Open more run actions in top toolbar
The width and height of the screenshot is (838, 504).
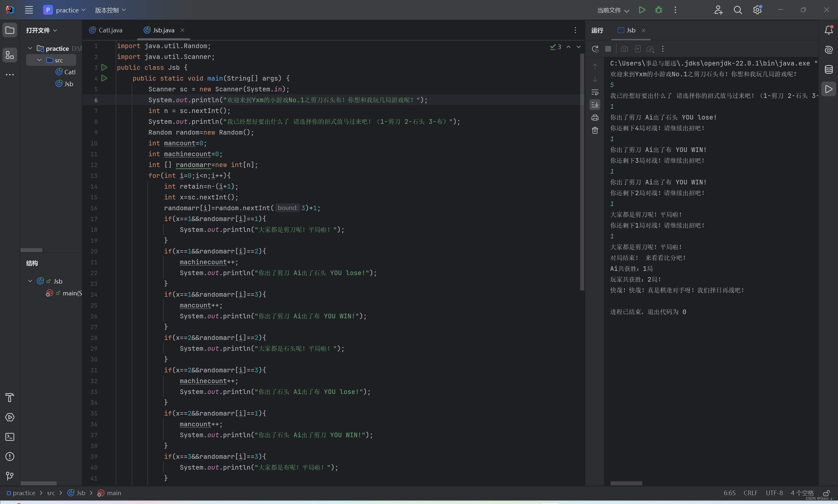675,10
